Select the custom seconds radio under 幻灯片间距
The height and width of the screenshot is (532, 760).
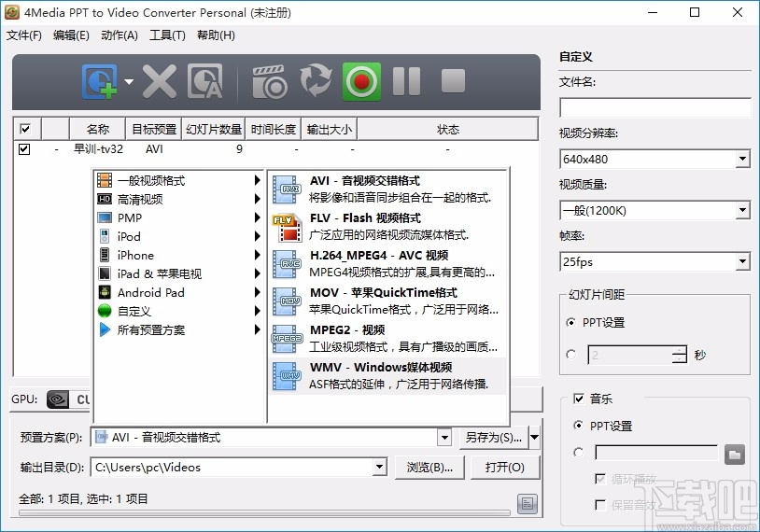click(x=571, y=355)
